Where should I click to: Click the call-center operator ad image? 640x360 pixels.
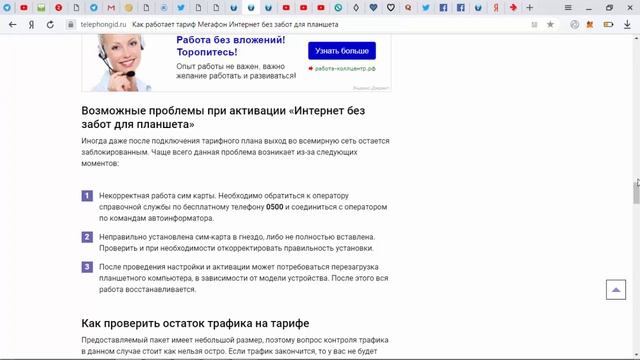click(x=121, y=62)
